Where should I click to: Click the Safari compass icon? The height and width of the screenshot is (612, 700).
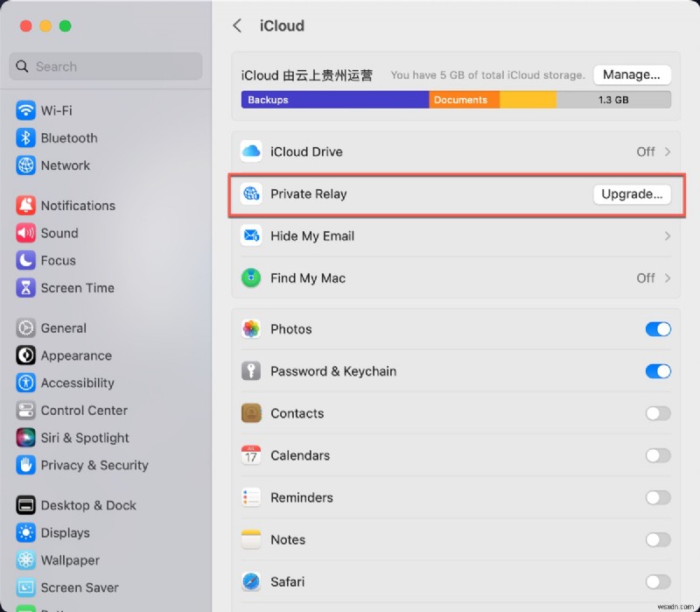coord(251,581)
